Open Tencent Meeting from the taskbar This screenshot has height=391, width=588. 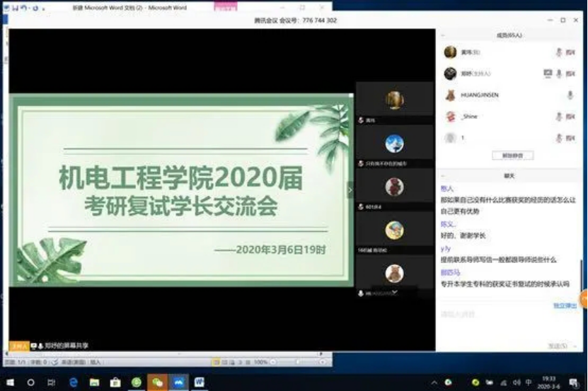pos(178,382)
